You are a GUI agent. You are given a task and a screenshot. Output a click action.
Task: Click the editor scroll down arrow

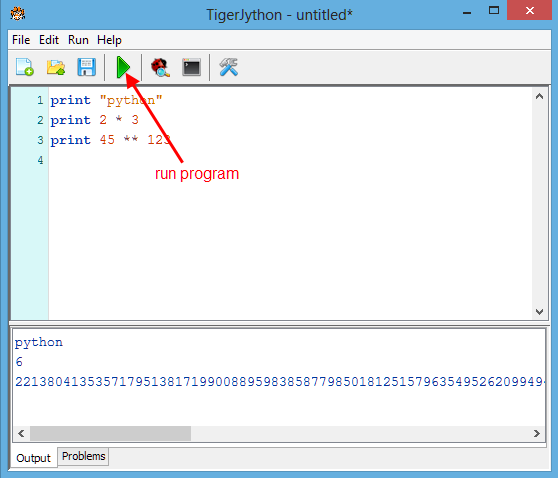(539, 312)
